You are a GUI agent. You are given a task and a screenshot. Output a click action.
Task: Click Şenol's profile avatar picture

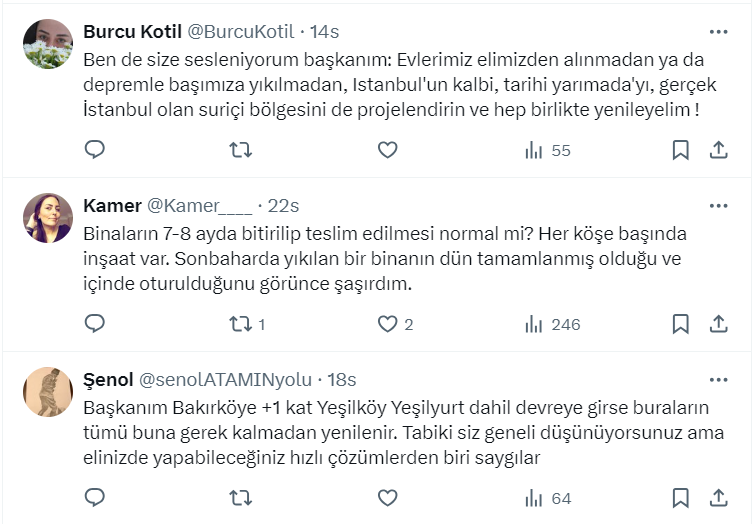click(48, 392)
